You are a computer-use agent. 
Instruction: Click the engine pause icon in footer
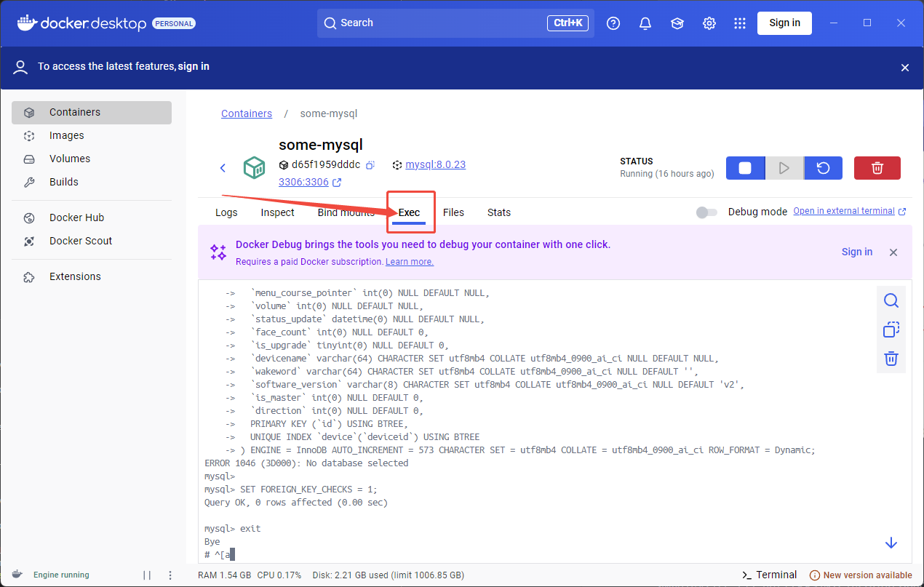[x=147, y=575]
